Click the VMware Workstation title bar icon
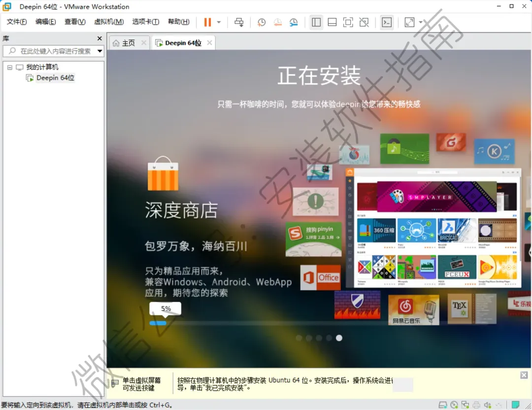The image size is (532, 410). click(x=7, y=6)
